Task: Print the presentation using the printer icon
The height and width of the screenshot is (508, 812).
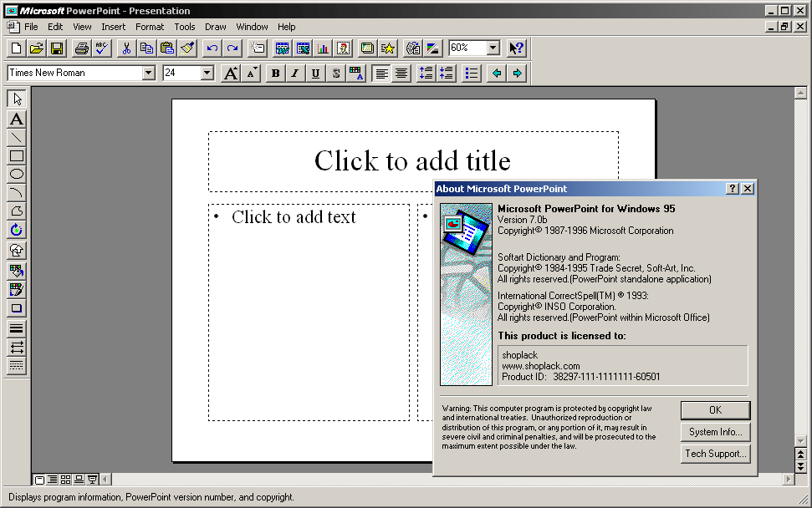Action: (x=81, y=48)
